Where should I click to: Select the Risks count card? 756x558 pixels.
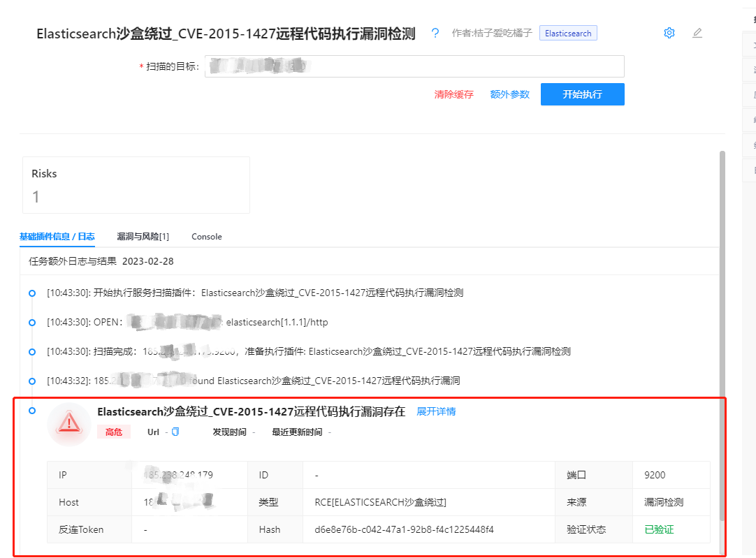pyautogui.click(x=136, y=185)
